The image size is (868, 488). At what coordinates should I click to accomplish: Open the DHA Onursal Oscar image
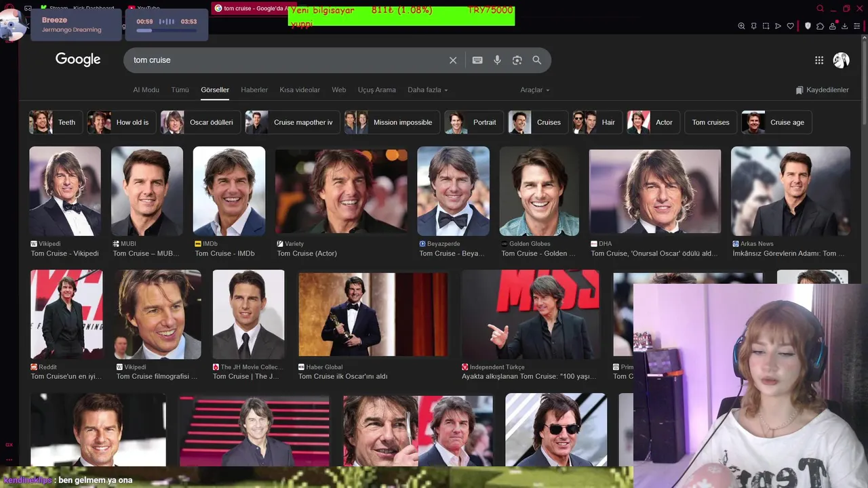[655, 192]
